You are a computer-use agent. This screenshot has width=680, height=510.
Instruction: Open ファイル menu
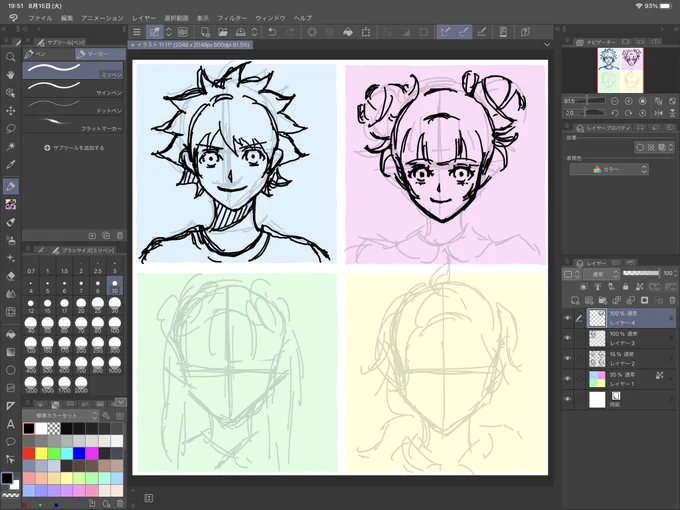pos(40,18)
